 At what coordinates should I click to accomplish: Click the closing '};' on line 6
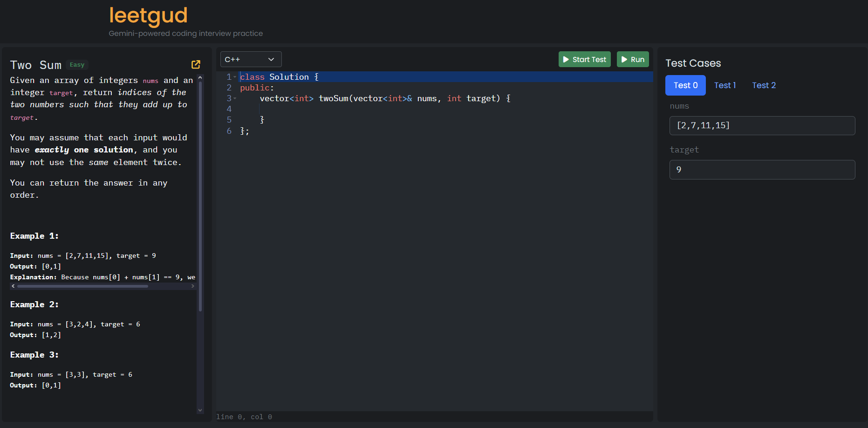(245, 131)
